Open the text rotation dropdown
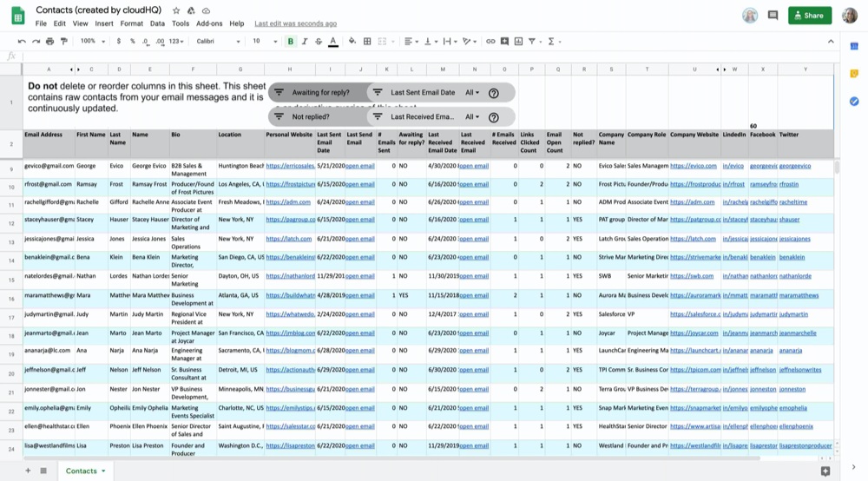Image resolution: width=868 pixels, height=481 pixels. pyautogui.click(x=470, y=42)
